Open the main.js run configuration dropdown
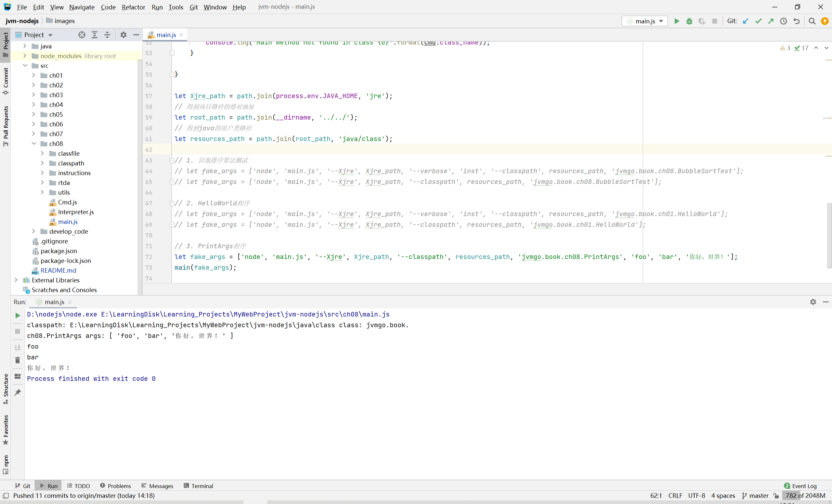 pos(644,21)
